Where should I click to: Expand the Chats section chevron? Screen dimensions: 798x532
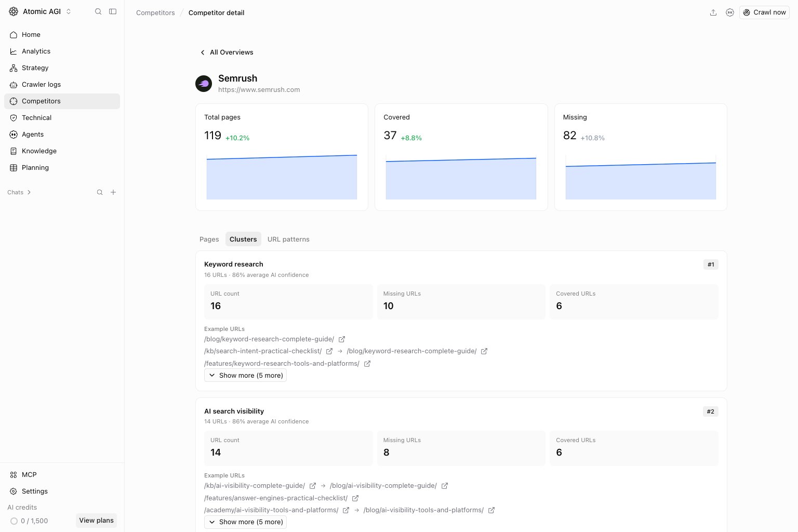(29, 192)
